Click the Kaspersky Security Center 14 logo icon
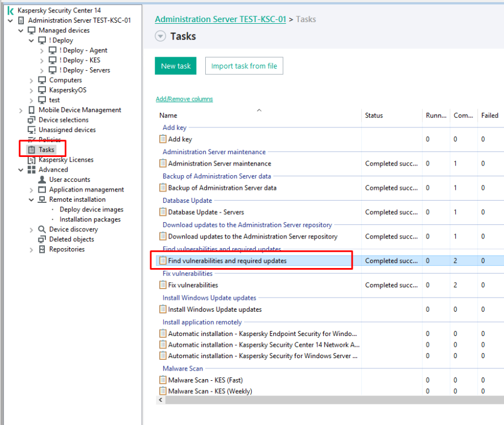 pyautogui.click(x=10, y=10)
